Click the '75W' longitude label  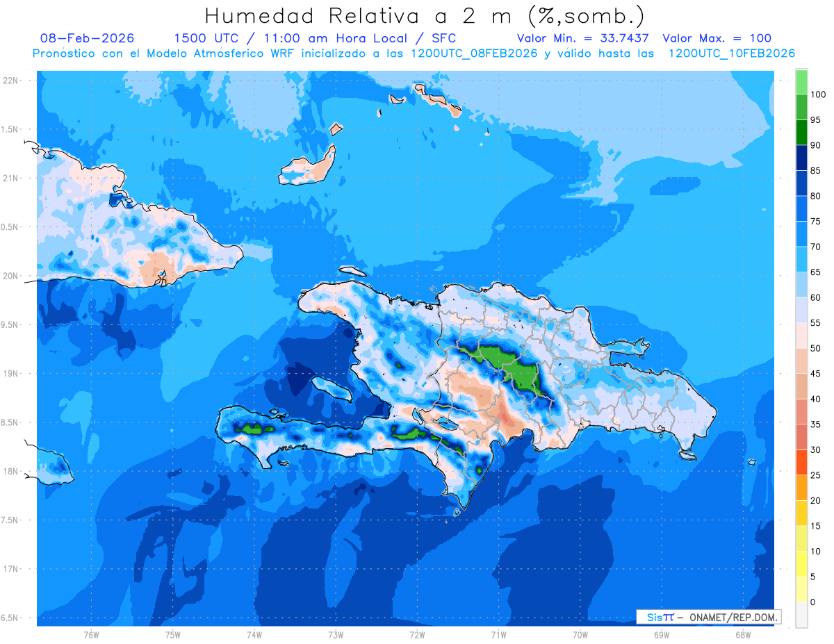[x=173, y=635]
